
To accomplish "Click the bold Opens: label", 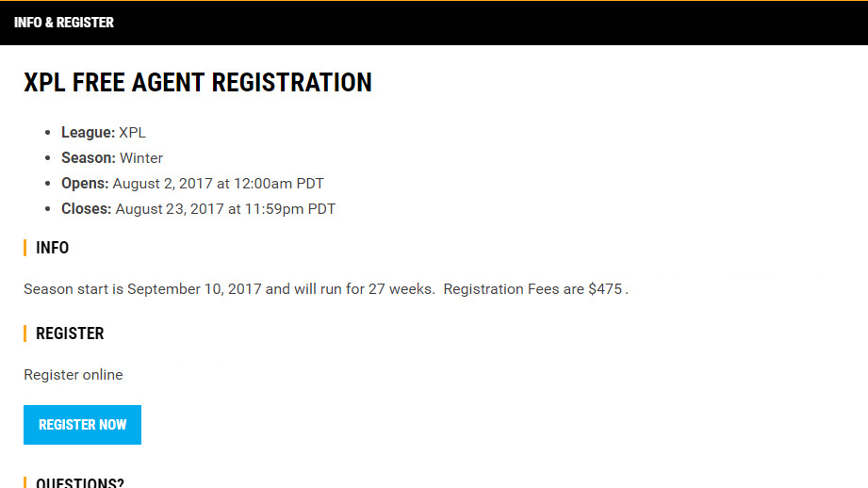I will click(x=85, y=184).
